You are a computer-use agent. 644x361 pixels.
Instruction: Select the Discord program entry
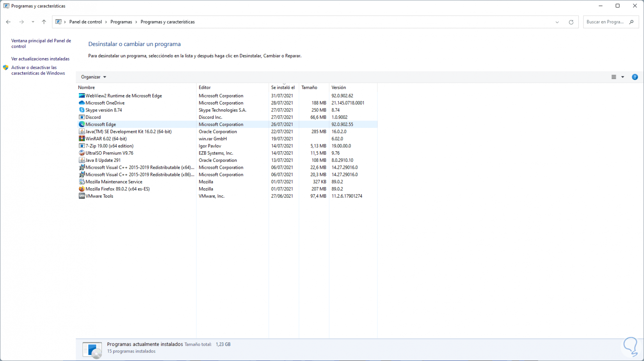coord(227,117)
